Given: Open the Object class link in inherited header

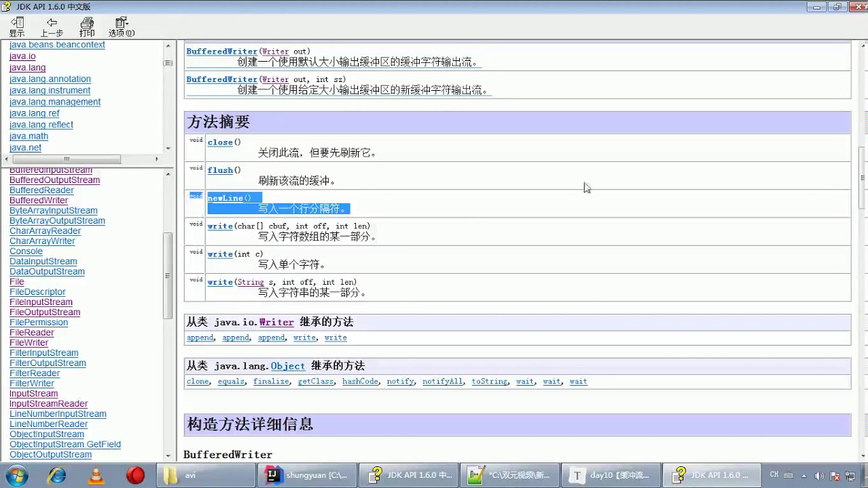Looking at the screenshot, I should tap(288, 366).
